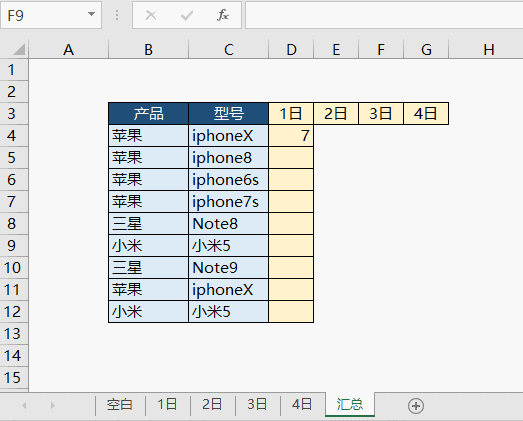Screen dimensions: 523x421
Task: Click the 4日 column header cell
Action: (426, 114)
